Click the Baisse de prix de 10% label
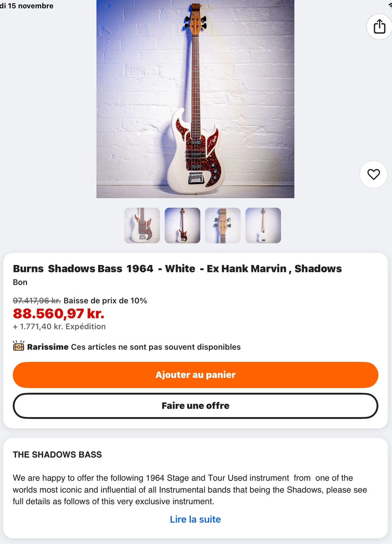The image size is (392, 544). 105,300
